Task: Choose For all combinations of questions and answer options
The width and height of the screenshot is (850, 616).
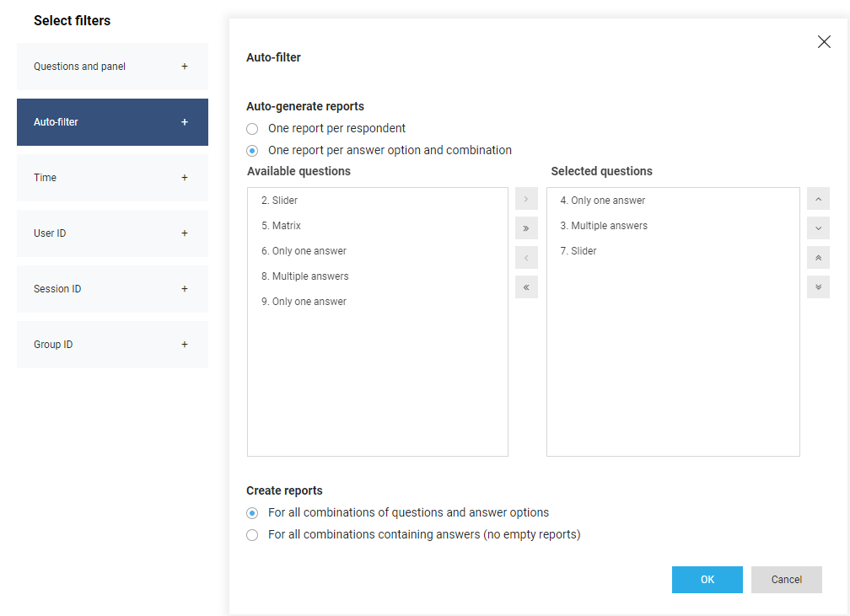Action: (252, 512)
